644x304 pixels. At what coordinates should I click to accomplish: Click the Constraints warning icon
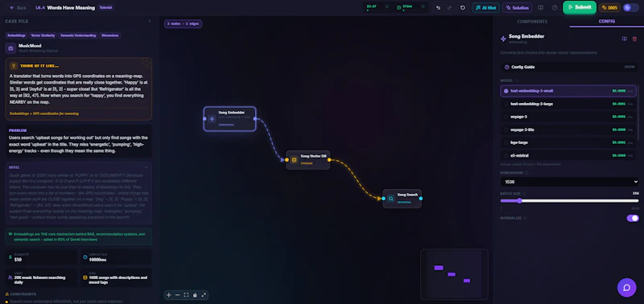tap(6, 294)
